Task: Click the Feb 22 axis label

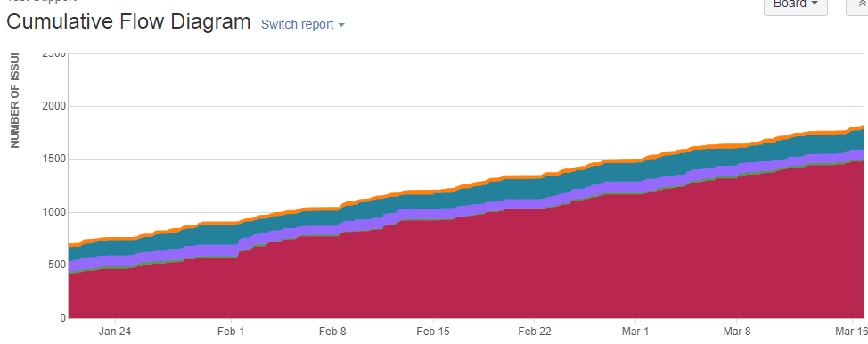Action: [x=535, y=332]
